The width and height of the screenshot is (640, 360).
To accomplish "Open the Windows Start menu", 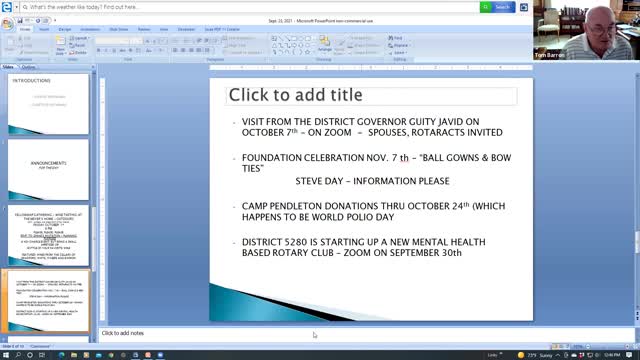I will [6, 355].
